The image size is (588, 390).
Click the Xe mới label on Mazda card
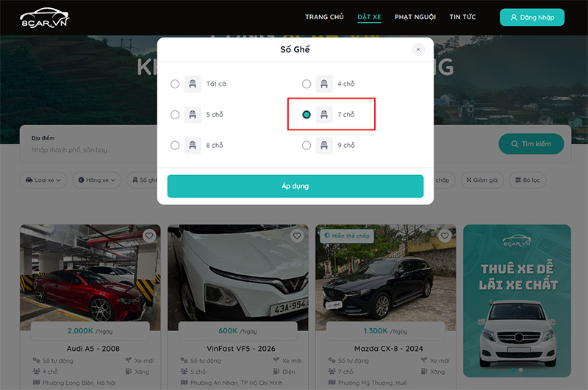(x=440, y=361)
